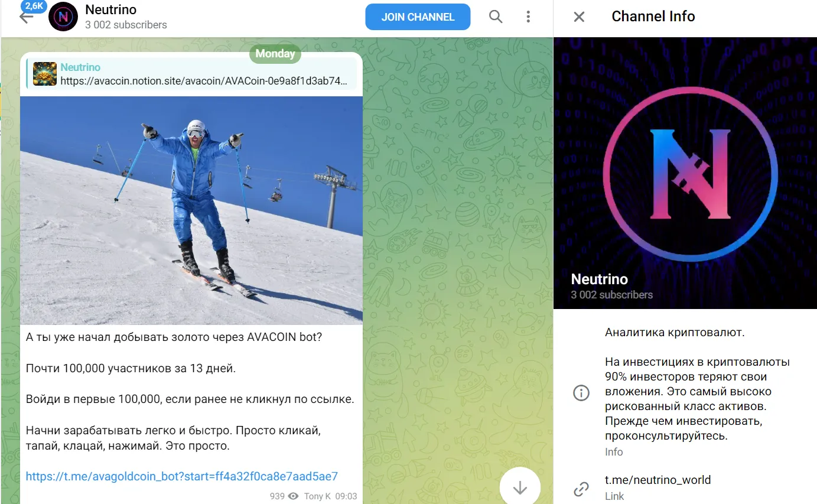Open the skier photo in the post
The height and width of the screenshot is (504, 817).
point(191,210)
